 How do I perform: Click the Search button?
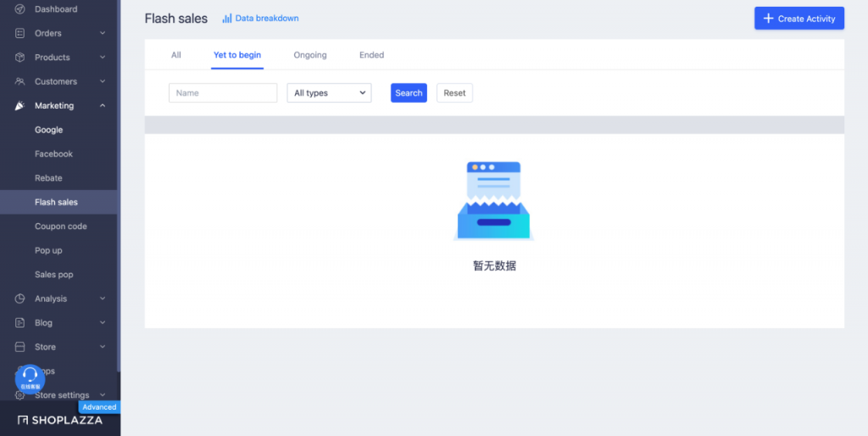pos(409,93)
